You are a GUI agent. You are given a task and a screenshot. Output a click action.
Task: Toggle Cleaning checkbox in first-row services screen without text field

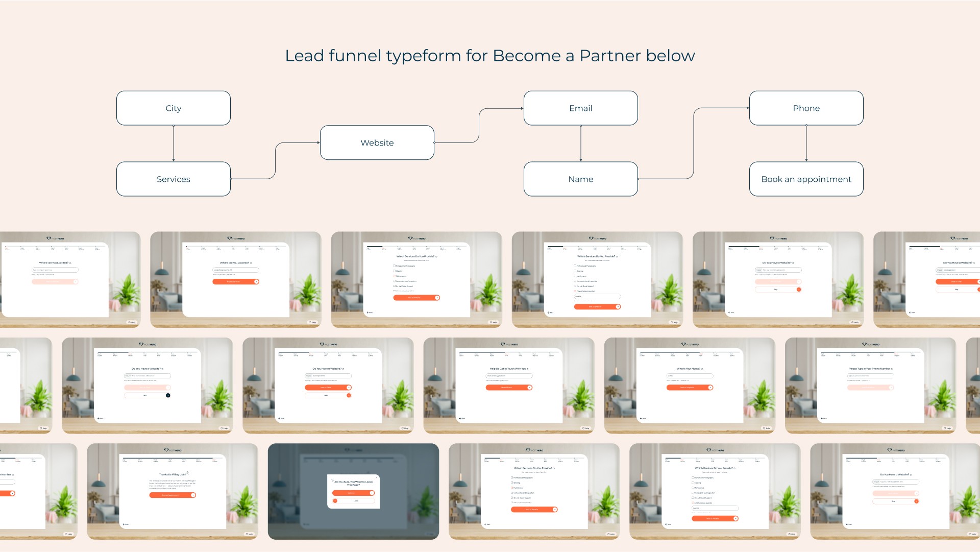coord(395,271)
